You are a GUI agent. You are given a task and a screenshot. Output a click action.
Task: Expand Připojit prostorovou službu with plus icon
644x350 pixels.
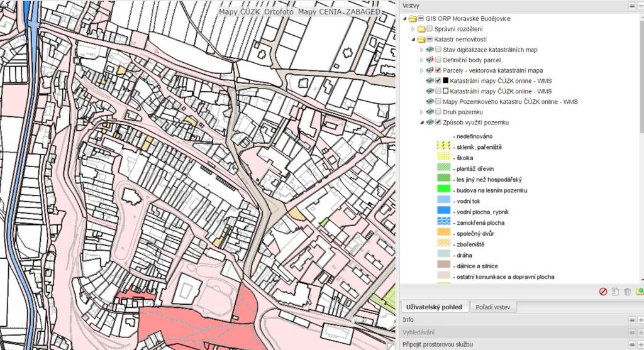tap(641, 344)
